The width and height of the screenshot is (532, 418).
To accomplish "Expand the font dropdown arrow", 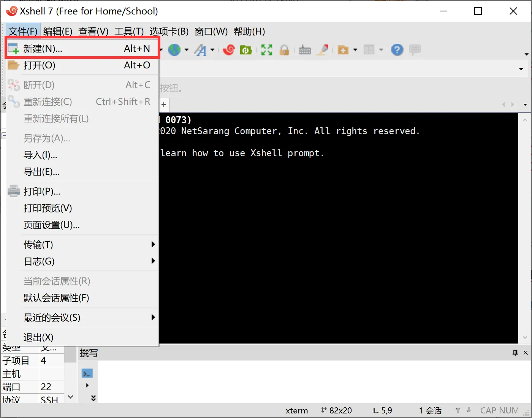I will pyautogui.click(x=212, y=50).
